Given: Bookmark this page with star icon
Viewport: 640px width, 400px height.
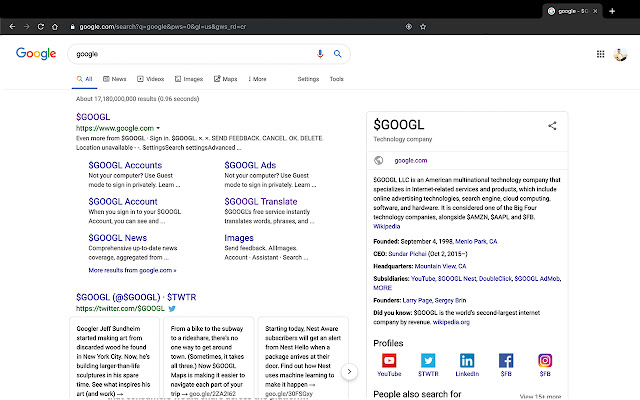Looking at the screenshot, I should click(423, 27).
